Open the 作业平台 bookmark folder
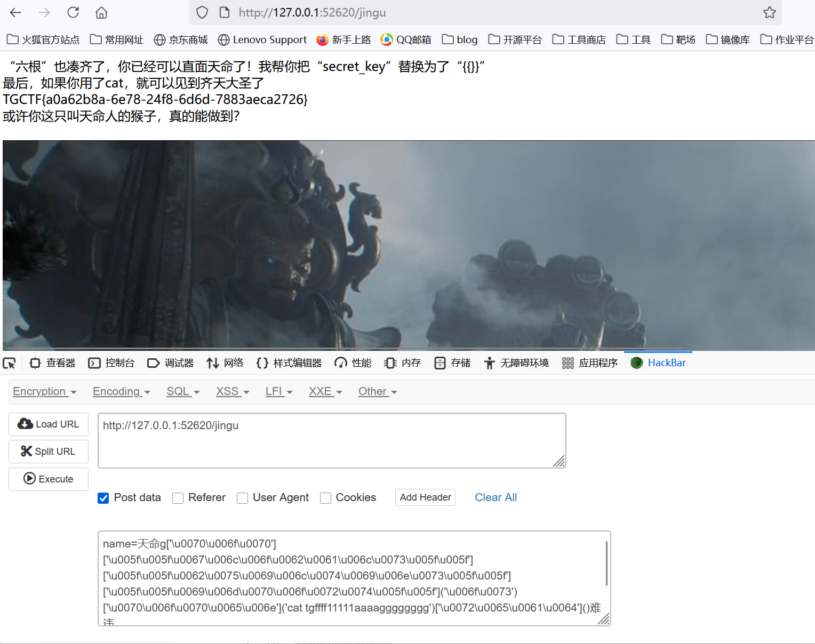The width and height of the screenshot is (815, 644). (787, 39)
